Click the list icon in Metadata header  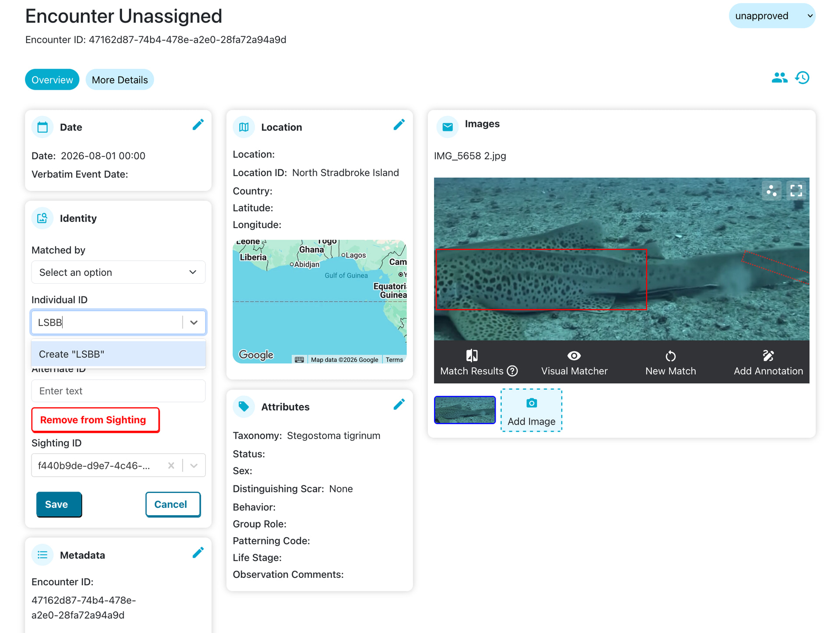coord(42,555)
